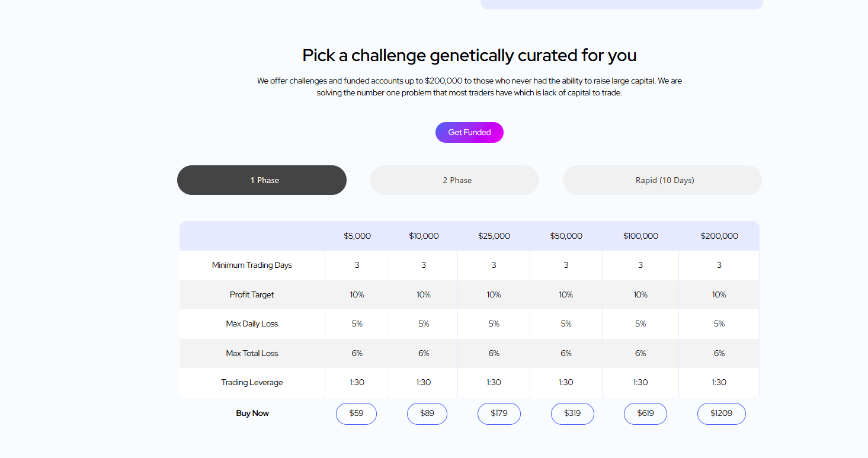Click the $5,000 column header
This screenshot has width=868, height=458.
coord(357,236)
